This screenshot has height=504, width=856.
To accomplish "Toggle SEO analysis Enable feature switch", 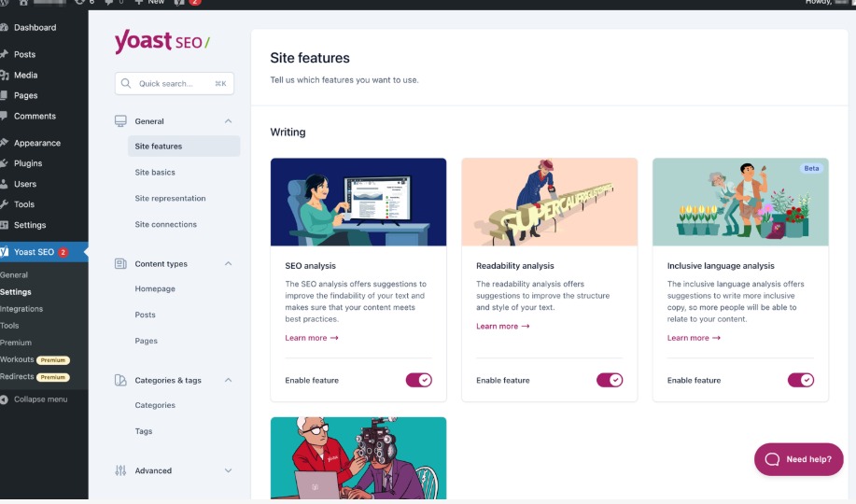I will [419, 380].
